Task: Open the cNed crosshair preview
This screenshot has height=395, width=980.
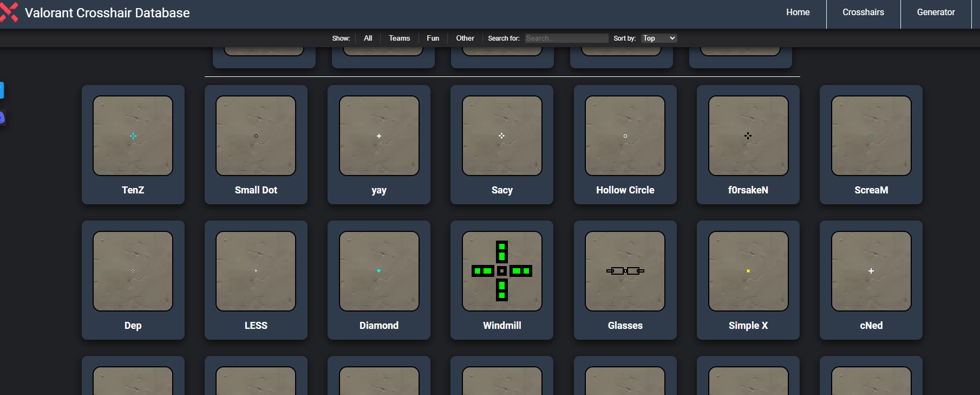Action: pos(871,271)
